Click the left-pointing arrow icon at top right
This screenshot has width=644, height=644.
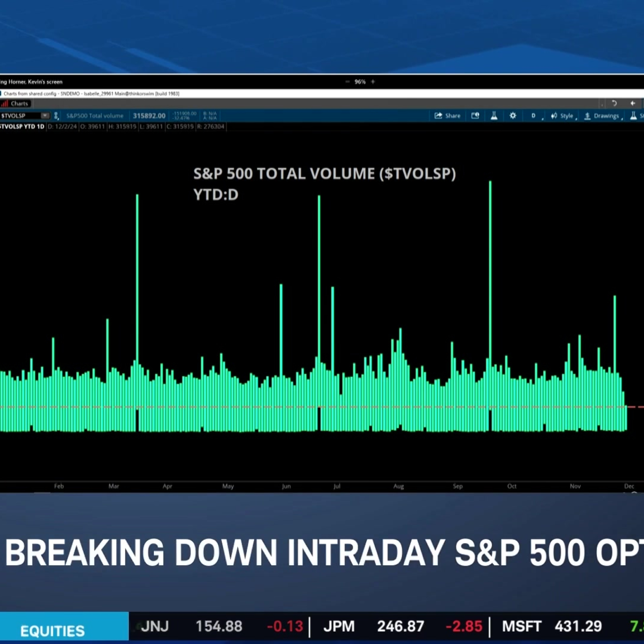[633, 103]
